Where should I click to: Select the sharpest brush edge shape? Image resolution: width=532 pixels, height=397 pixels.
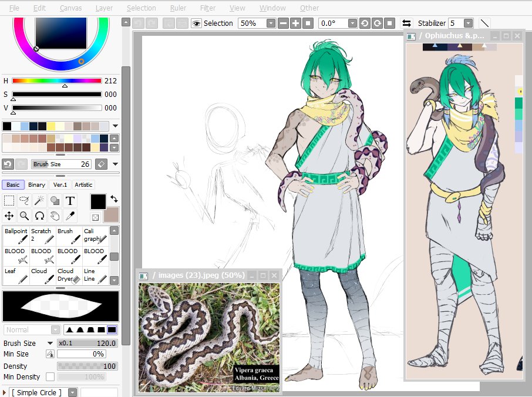69,329
